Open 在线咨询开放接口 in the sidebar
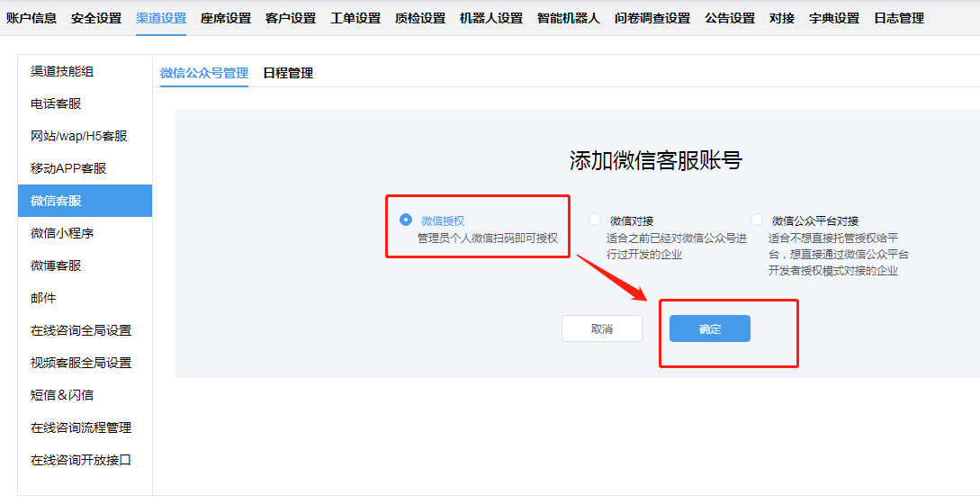The width and height of the screenshot is (980, 504). (x=85, y=460)
